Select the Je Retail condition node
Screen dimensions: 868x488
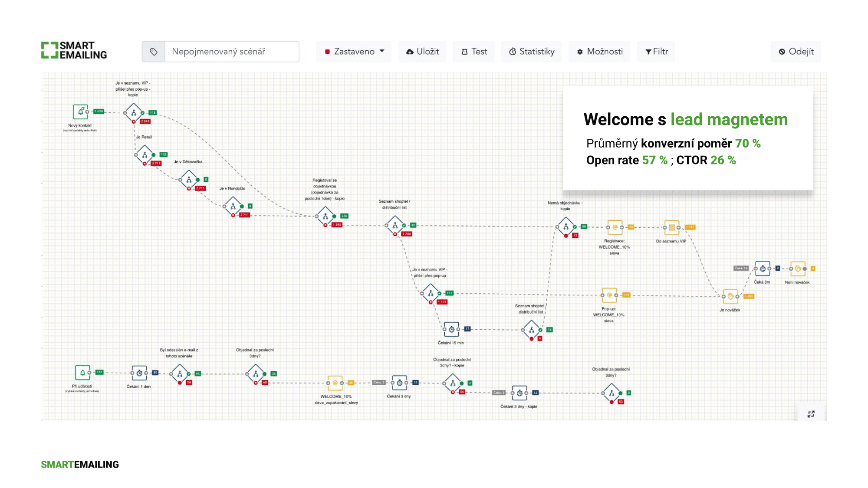[x=145, y=155]
